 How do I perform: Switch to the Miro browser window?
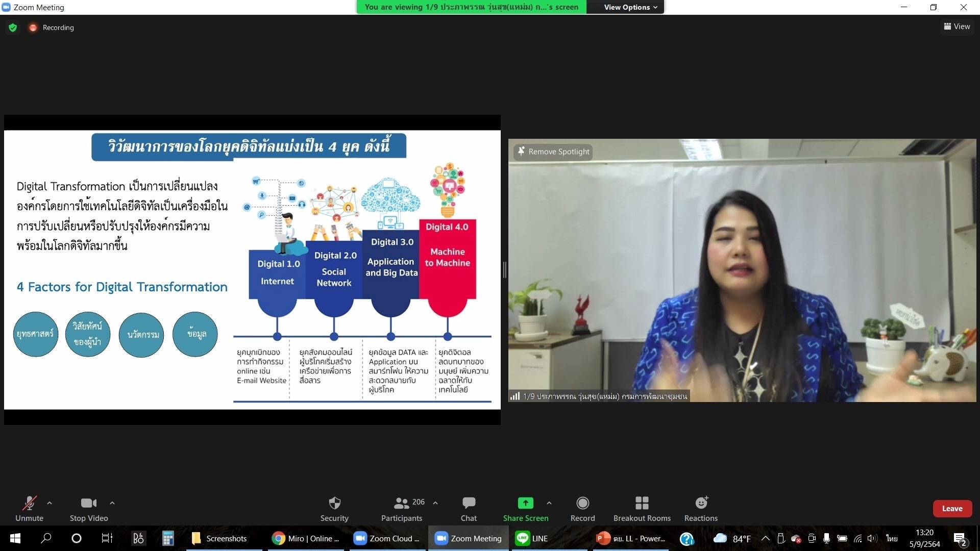point(305,538)
